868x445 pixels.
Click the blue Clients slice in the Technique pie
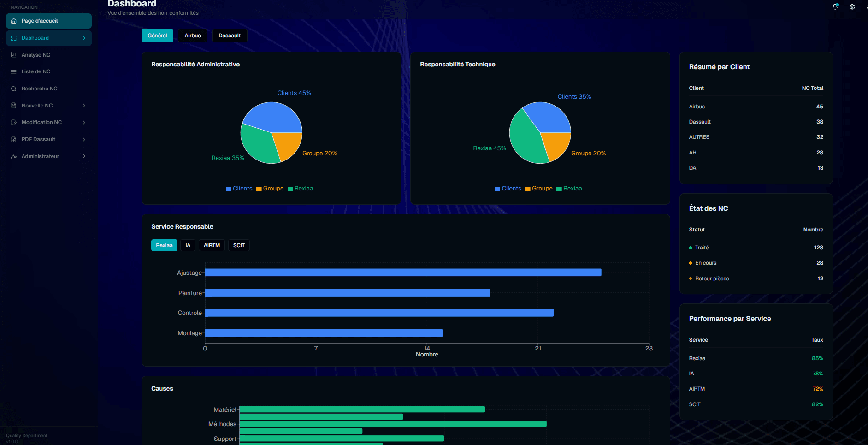pyautogui.click(x=549, y=118)
